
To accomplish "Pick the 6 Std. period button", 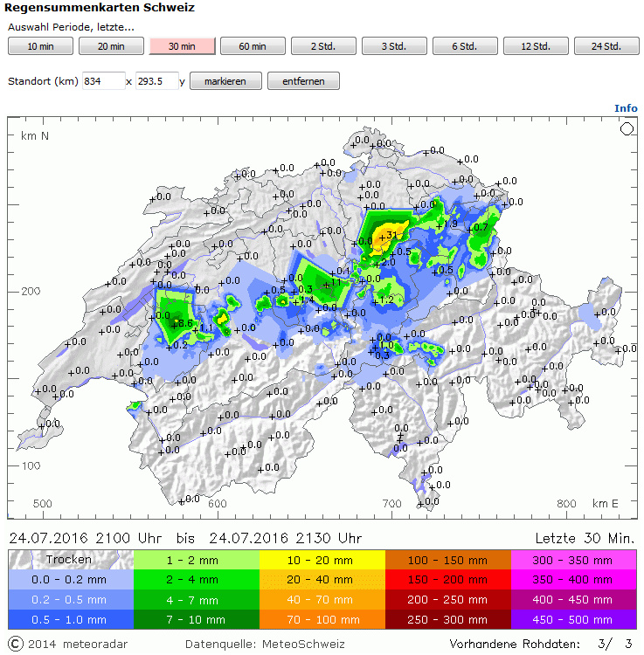I will [x=465, y=46].
